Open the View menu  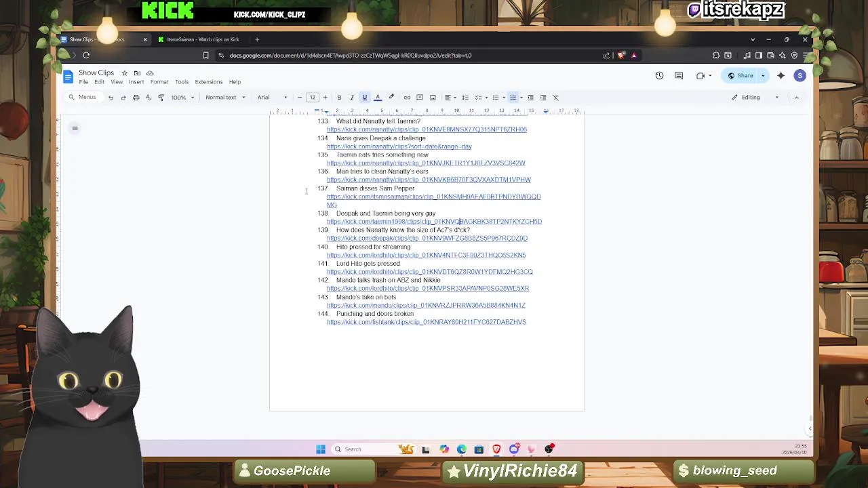117,82
